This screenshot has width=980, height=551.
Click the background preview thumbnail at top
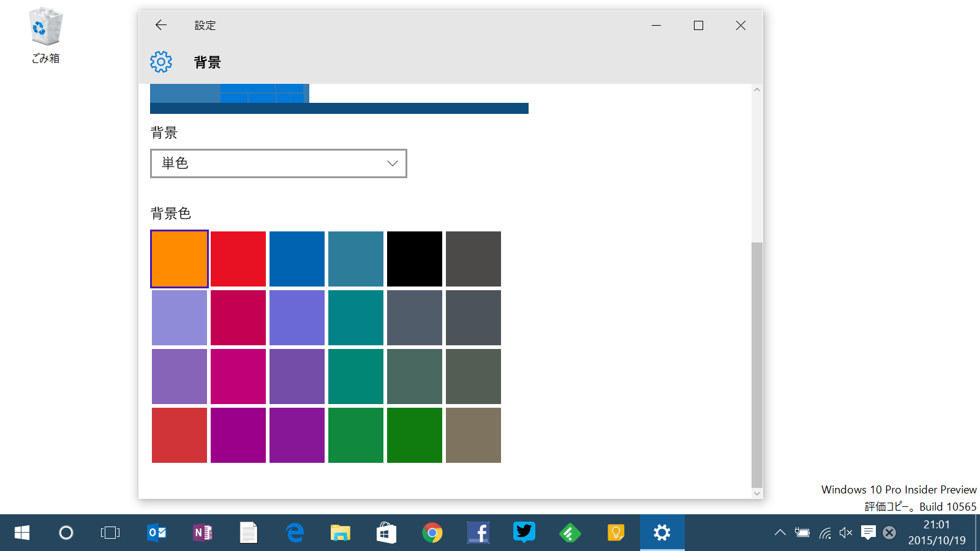point(339,99)
